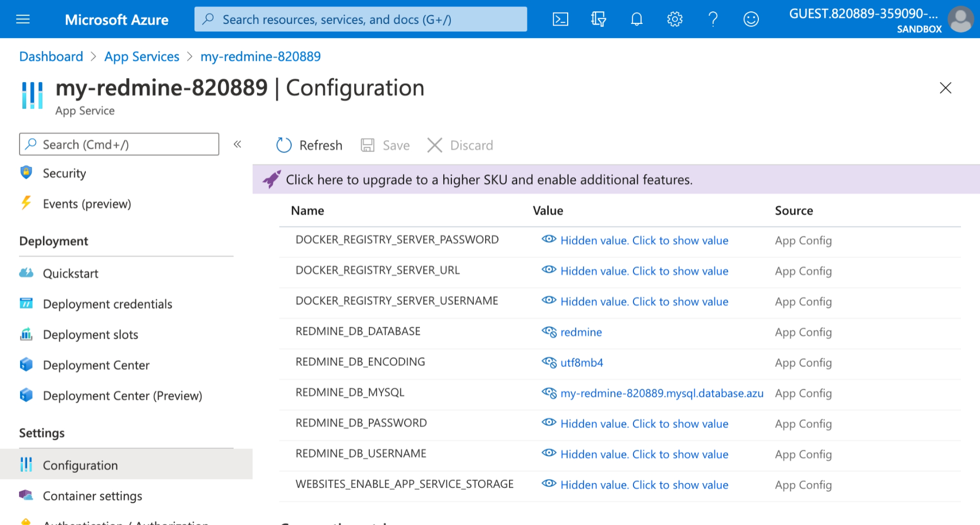The height and width of the screenshot is (525, 980).
Task: Open Deployment Center via its cube icon
Action: click(26, 365)
